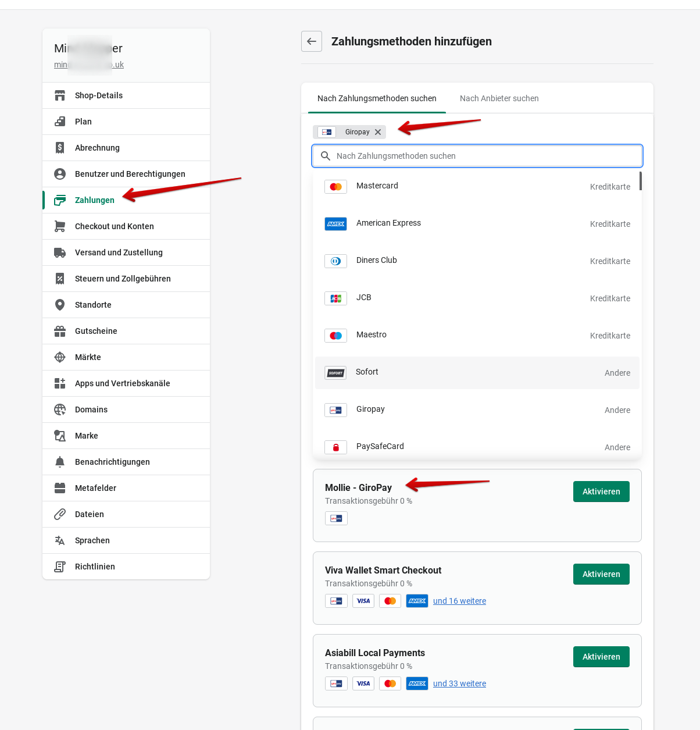This screenshot has height=730, width=700.
Task: Click the Sprachen translate icon
Action: [x=60, y=540]
